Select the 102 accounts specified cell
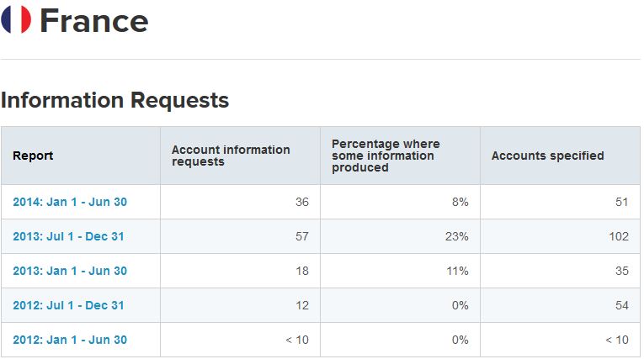Screen dimensions: 644x359 tap(618, 236)
